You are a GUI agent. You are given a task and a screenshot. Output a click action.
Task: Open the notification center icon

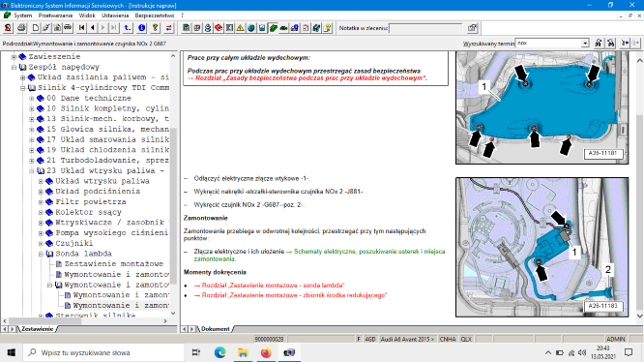click(629, 352)
